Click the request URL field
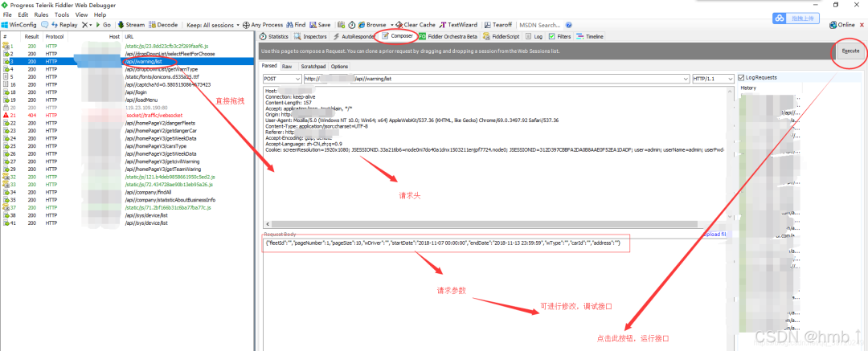 click(497, 80)
